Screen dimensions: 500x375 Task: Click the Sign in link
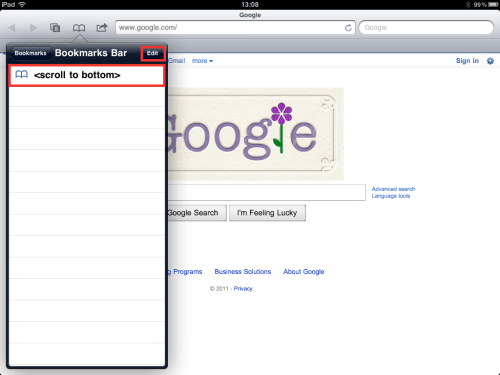coord(467,61)
